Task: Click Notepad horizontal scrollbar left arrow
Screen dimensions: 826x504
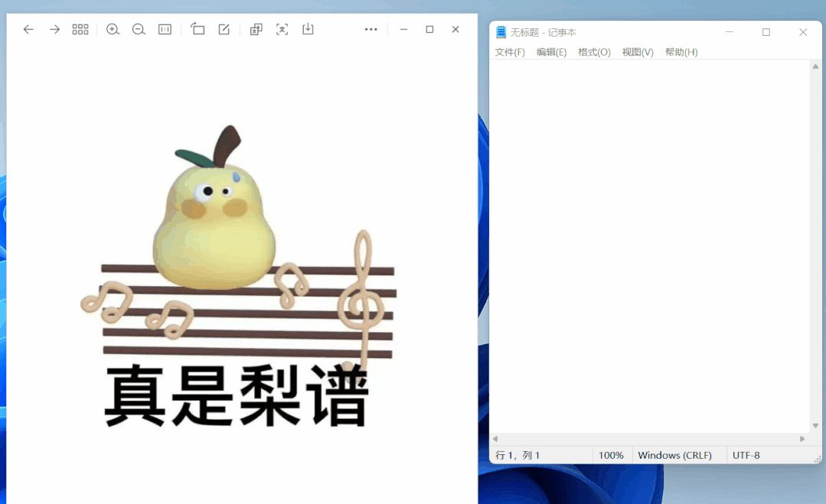Action: (x=495, y=438)
